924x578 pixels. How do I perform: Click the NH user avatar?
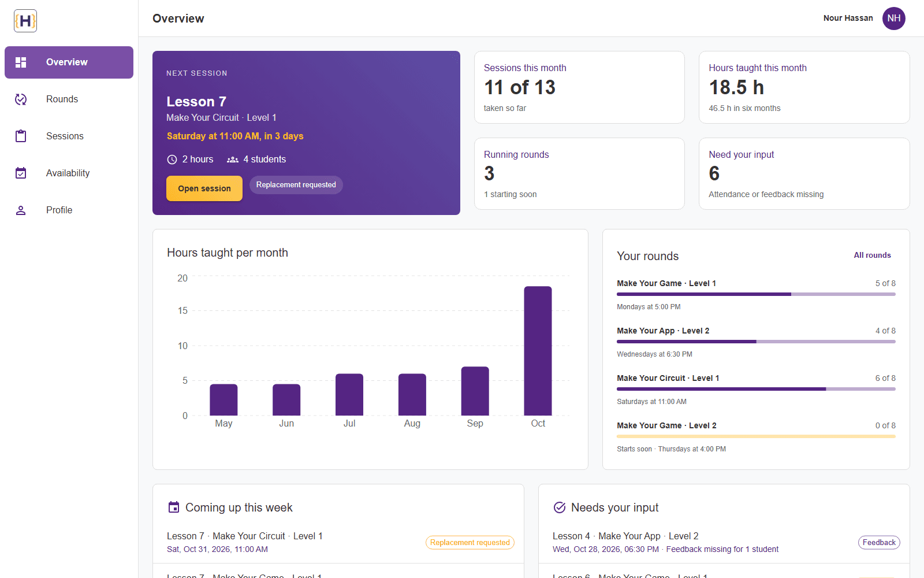pyautogui.click(x=894, y=18)
